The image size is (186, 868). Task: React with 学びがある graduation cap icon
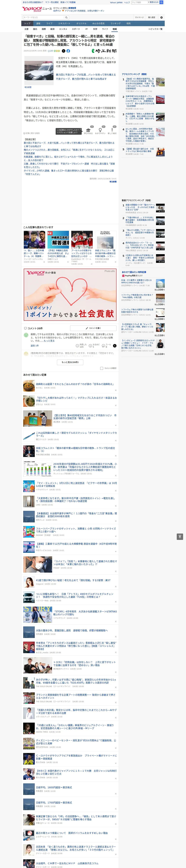(89, 130)
